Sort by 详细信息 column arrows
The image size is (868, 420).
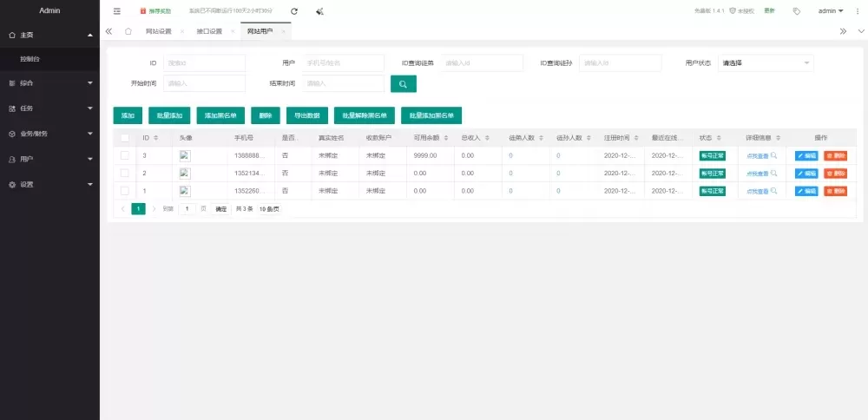[x=778, y=138]
